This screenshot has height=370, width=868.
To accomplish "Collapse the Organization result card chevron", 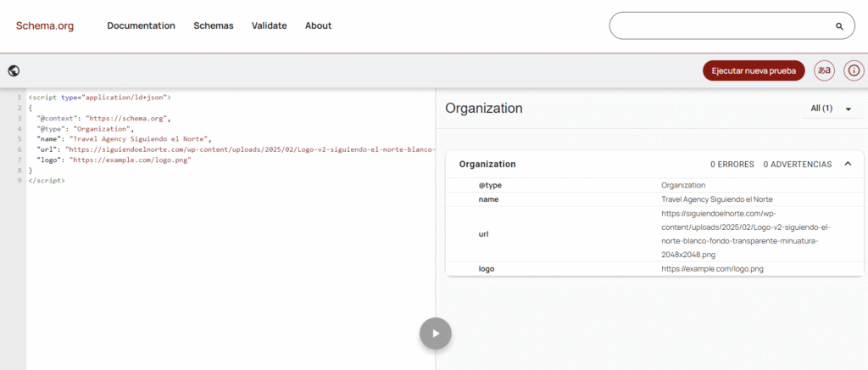I will 848,164.
